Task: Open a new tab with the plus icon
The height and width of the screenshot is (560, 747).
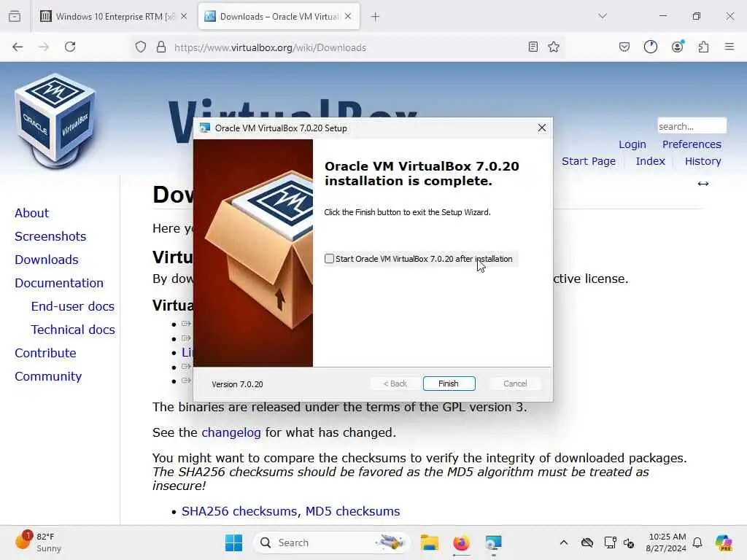Action: coord(376,17)
